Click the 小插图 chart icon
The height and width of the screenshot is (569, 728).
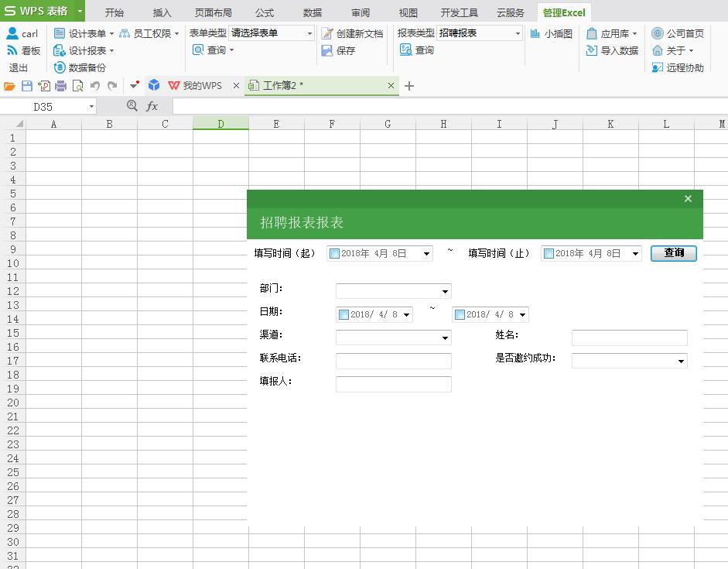tap(535, 33)
